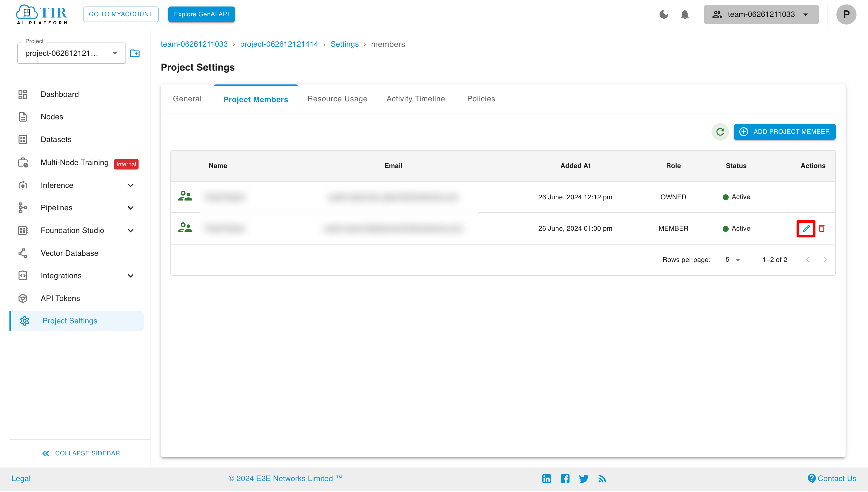This screenshot has height=492, width=868.
Task: Click the Vector Database icon
Action: point(23,253)
